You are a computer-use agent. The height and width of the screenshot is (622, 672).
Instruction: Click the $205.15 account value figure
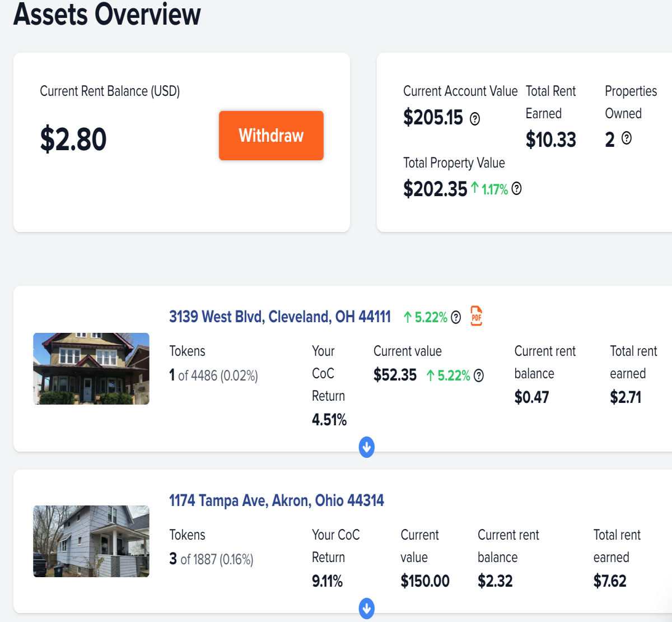(x=433, y=118)
